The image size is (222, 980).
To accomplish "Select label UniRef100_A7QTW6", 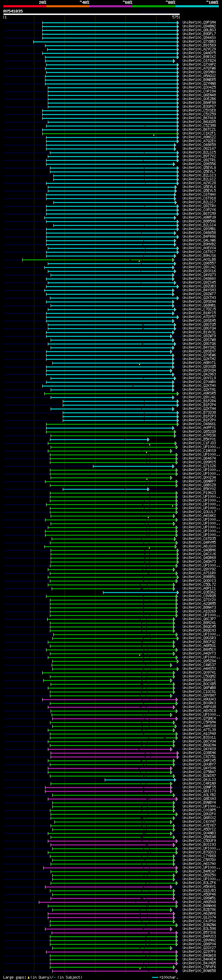I will click(199, 68).
